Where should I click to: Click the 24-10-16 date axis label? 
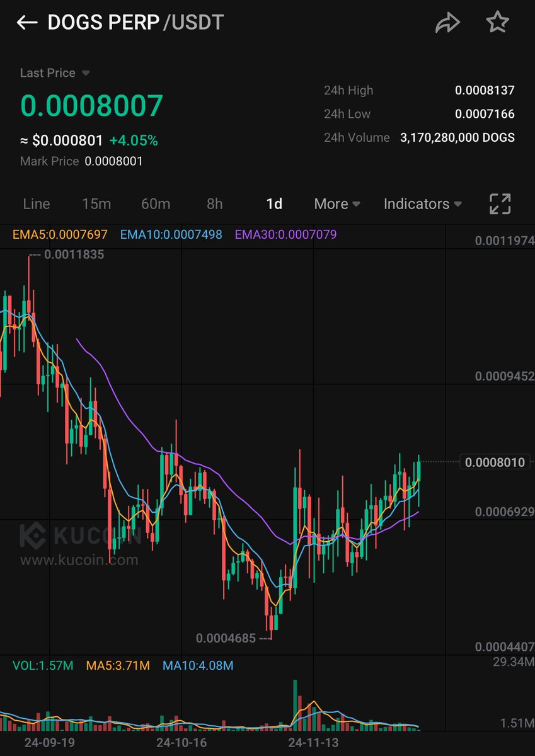pyautogui.click(x=181, y=743)
